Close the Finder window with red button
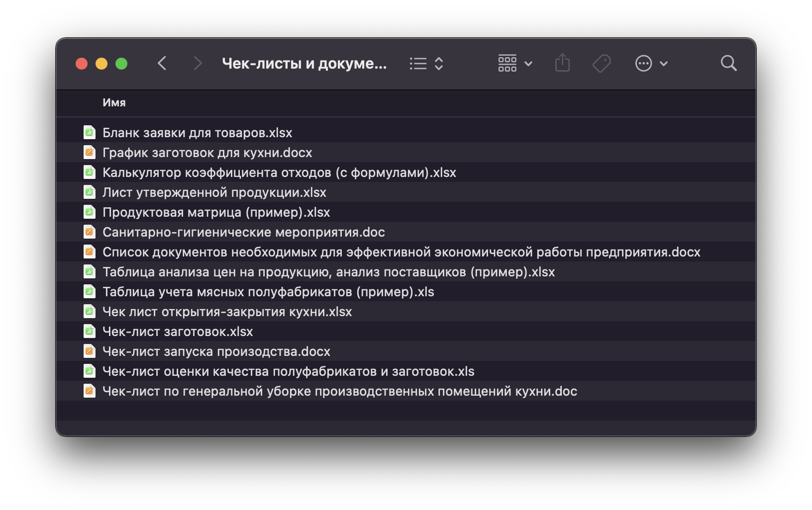The height and width of the screenshot is (510, 812). pos(82,64)
